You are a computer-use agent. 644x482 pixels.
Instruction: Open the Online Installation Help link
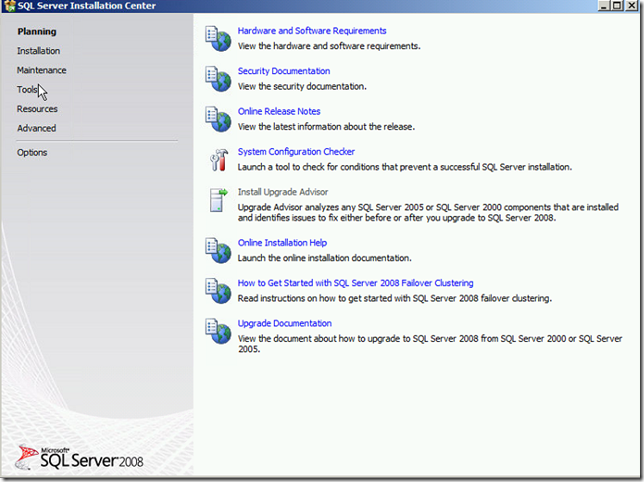click(x=282, y=243)
